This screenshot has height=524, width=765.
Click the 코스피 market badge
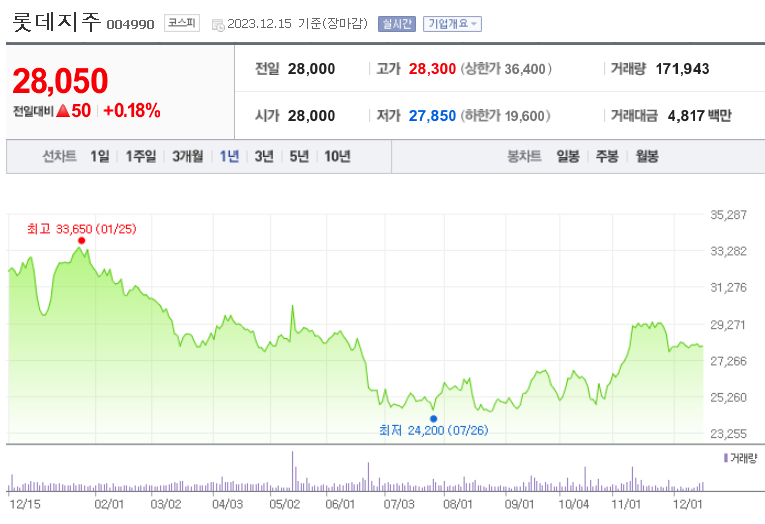181,23
